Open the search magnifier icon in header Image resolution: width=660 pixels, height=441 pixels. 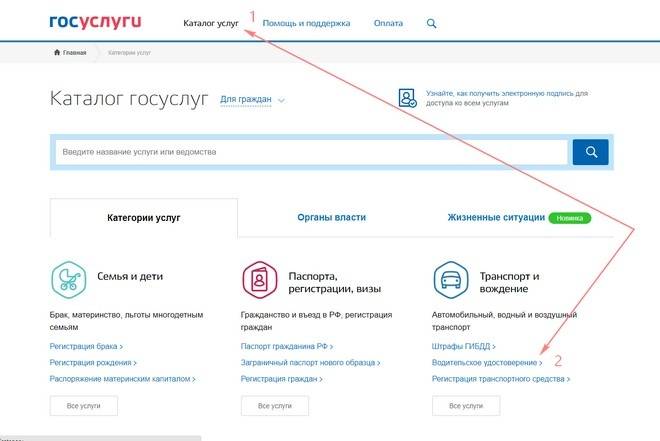pos(431,23)
